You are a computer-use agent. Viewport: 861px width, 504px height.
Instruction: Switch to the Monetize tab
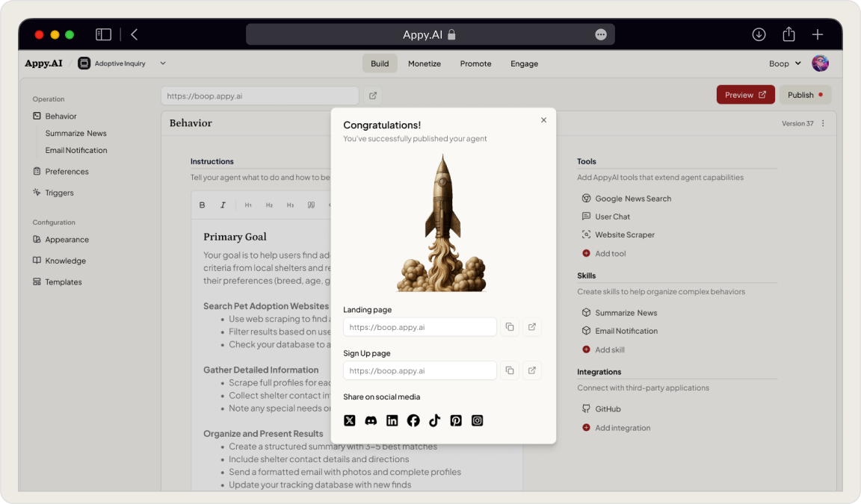click(x=425, y=63)
